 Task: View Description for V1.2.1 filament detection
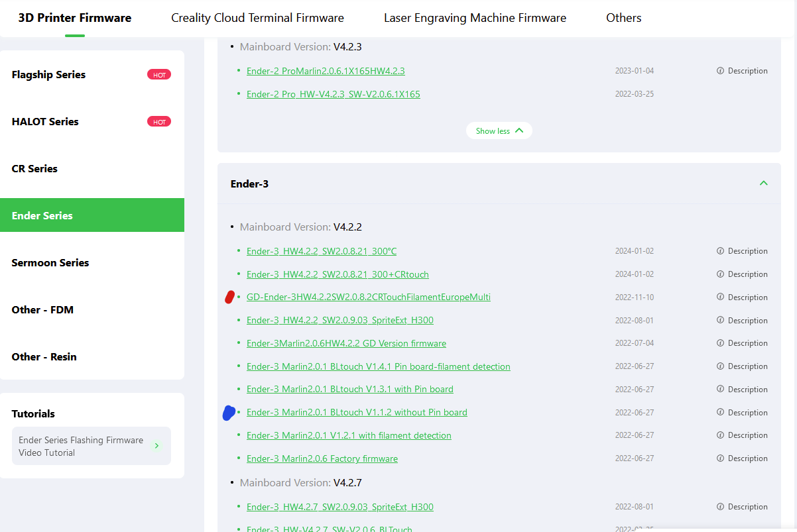pyautogui.click(x=742, y=435)
